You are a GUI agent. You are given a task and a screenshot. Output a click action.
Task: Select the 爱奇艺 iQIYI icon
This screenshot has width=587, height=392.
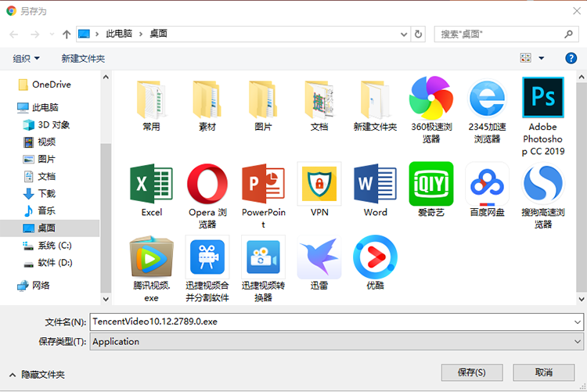click(431, 183)
